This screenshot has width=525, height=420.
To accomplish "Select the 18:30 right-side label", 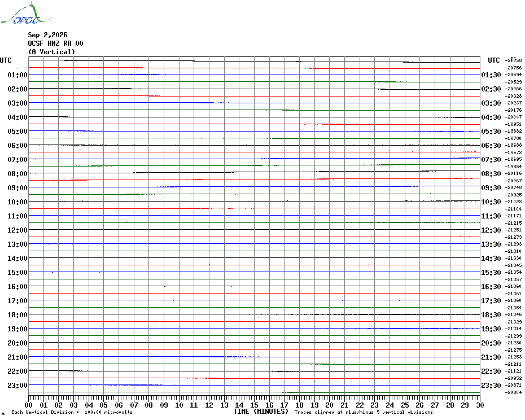I will (x=491, y=315).
